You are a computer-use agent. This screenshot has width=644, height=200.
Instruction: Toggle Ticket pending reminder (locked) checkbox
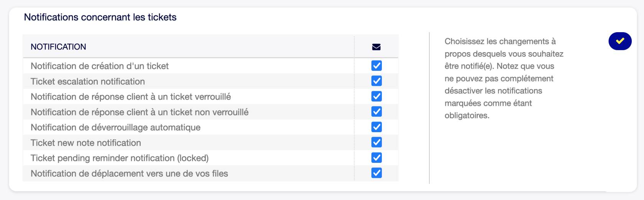pos(376,158)
